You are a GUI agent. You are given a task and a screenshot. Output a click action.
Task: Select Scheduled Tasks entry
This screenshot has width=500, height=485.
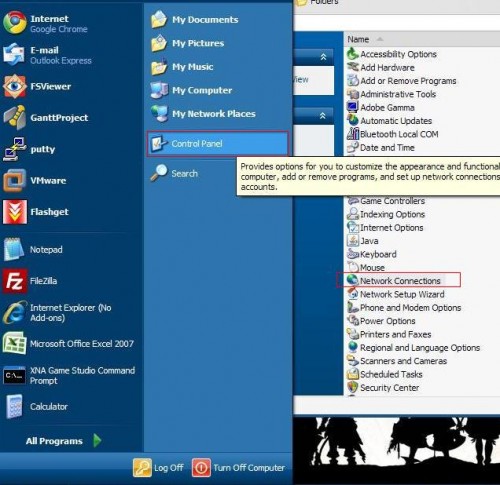(385, 374)
